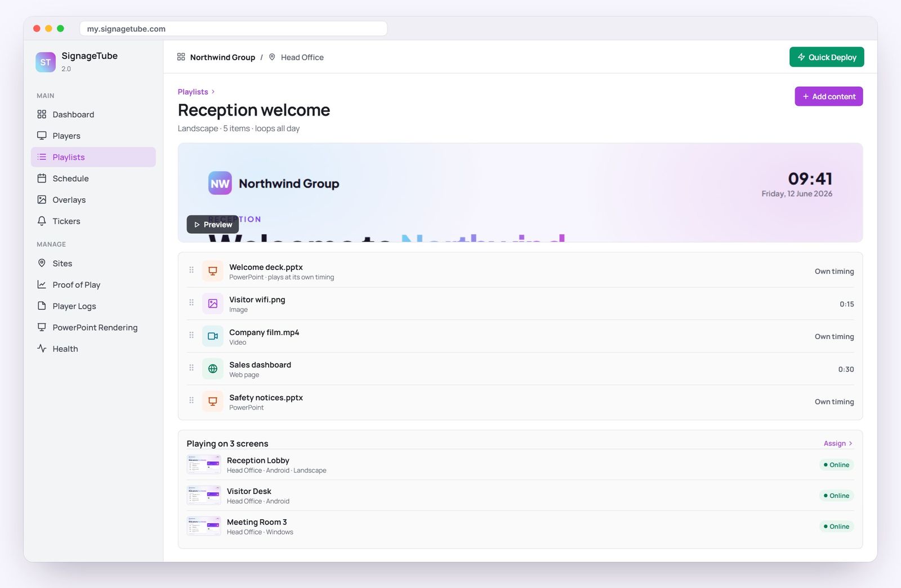This screenshot has height=588, width=901.
Task: Open the Dashboard page in sidebar
Action: pos(93,114)
